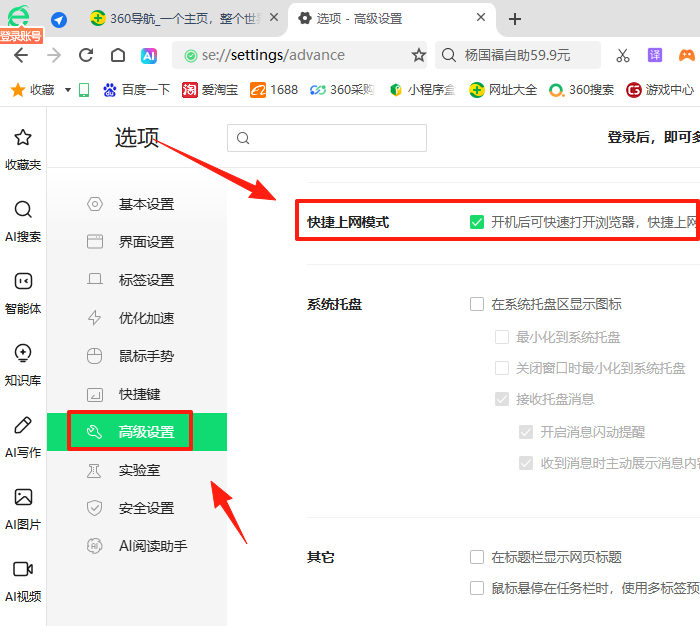Open a new tab with plus button
700x626 pixels.
[515, 19]
